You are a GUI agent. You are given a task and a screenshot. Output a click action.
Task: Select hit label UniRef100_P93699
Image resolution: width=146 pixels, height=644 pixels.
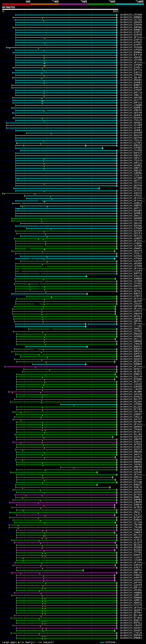[131, 48]
